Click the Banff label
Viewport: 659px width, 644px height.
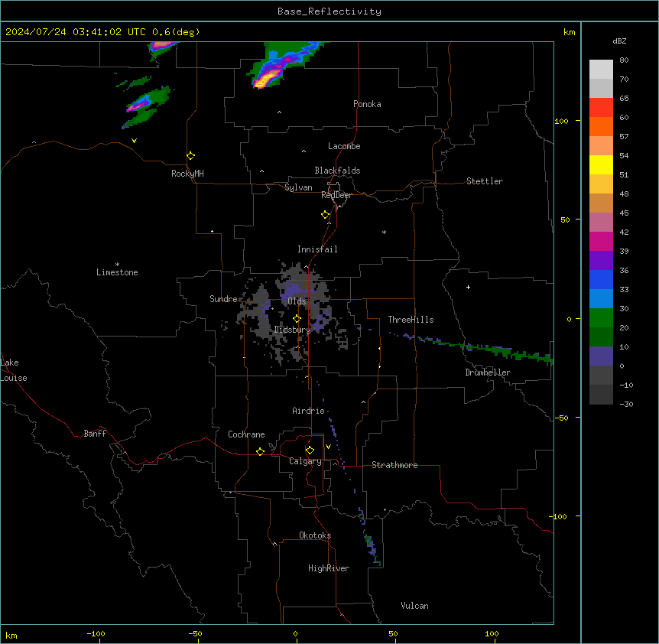click(95, 434)
